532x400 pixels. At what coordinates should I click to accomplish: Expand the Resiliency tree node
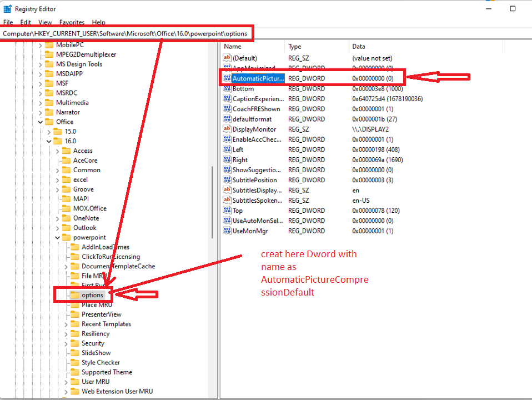[x=66, y=334]
